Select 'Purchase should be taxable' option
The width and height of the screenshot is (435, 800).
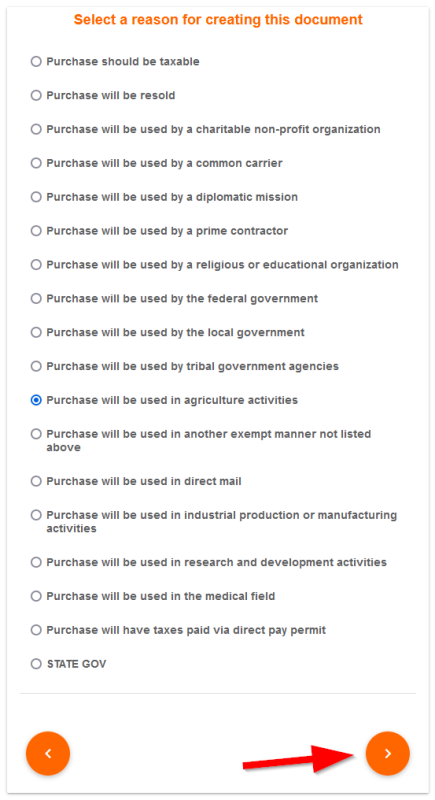click(x=36, y=62)
